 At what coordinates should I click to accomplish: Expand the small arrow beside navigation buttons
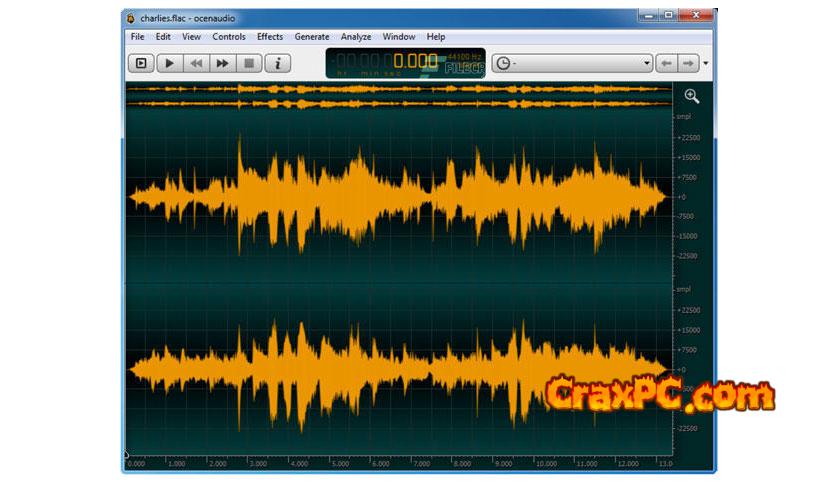click(706, 63)
